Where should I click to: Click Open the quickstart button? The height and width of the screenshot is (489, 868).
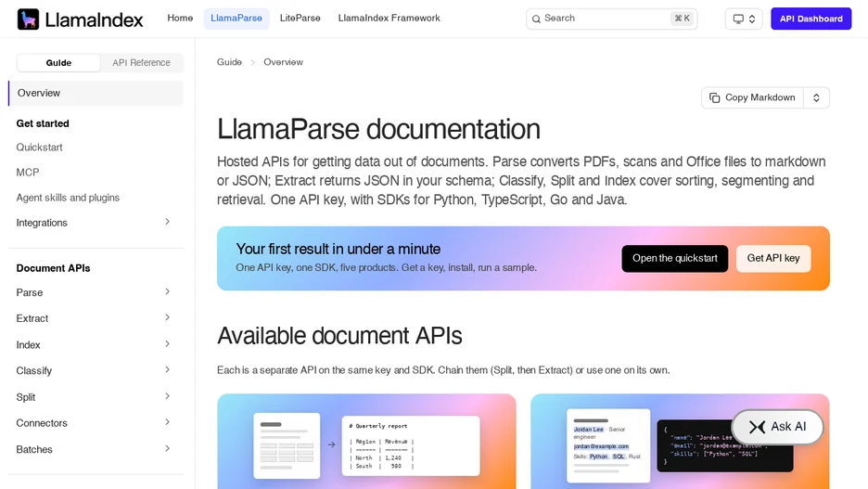pos(675,259)
